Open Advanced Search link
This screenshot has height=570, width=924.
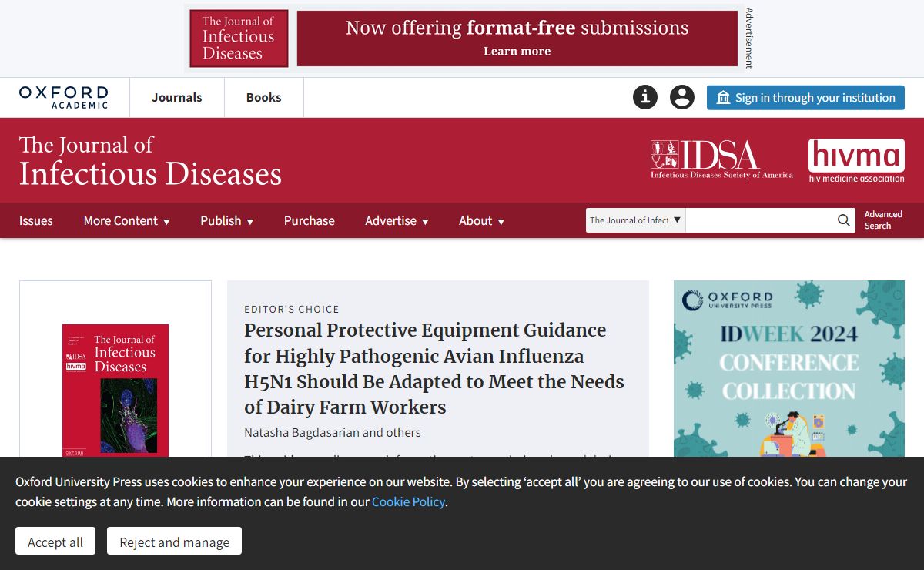pyautogui.click(x=883, y=220)
